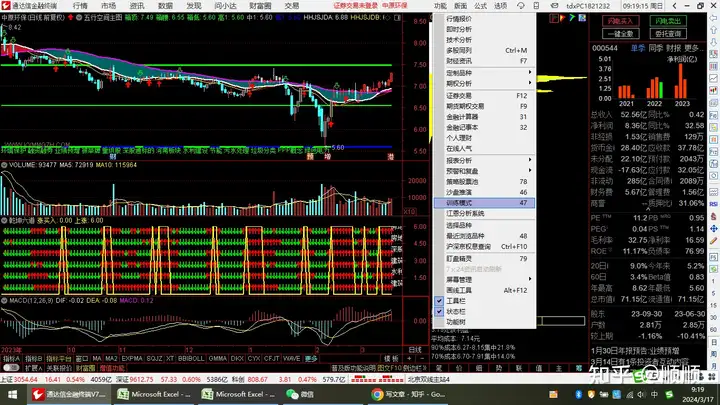The height and width of the screenshot is (405, 720).
Task: Click the volume speaker icon in system tray
Action: 642,394
